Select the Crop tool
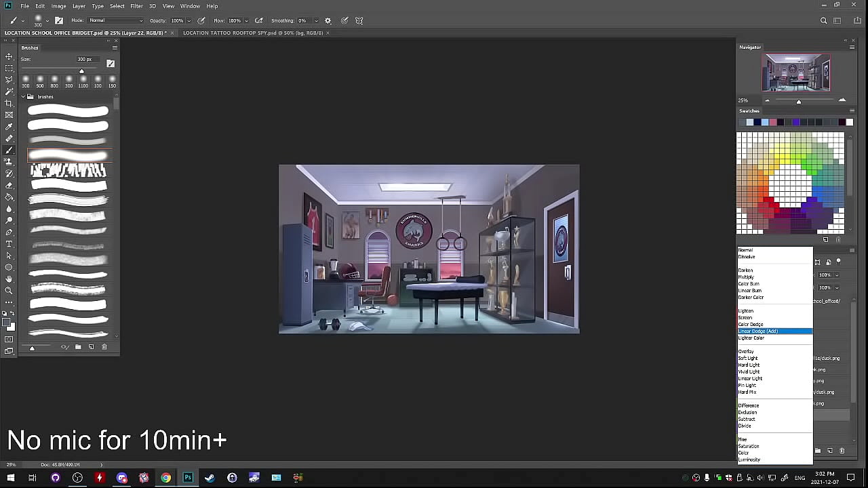The width and height of the screenshot is (868, 488). pyautogui.click(x=9, y=103)
